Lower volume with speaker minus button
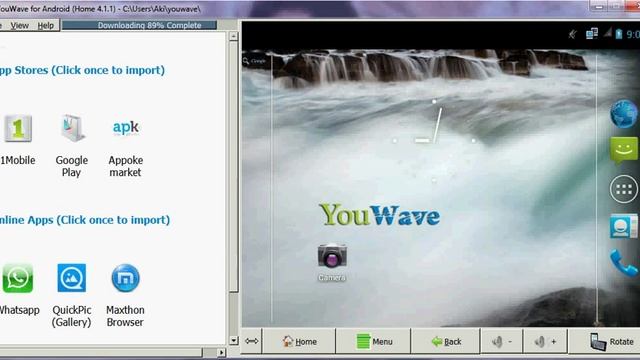Screen dimensions: 640x360 pyautogui.click(x=502, y=341)
